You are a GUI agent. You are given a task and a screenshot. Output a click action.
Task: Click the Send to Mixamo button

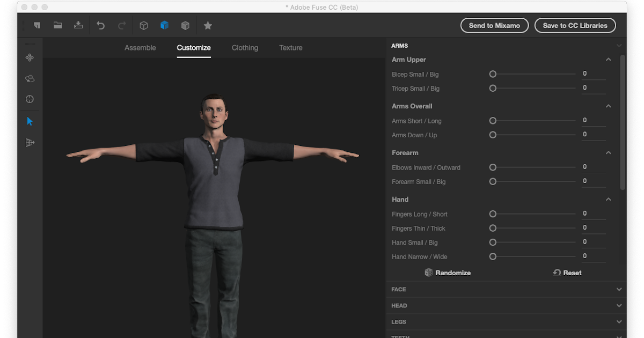494,25
